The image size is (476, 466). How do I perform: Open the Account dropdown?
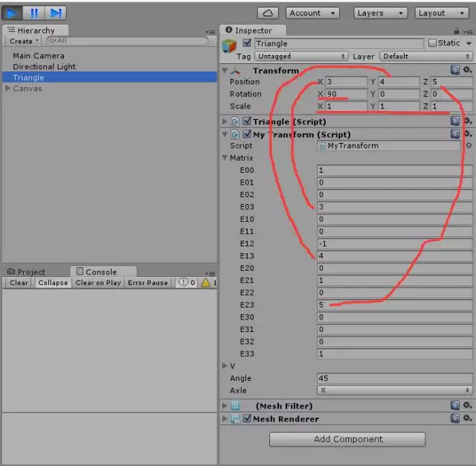click(x=312, y=13)
